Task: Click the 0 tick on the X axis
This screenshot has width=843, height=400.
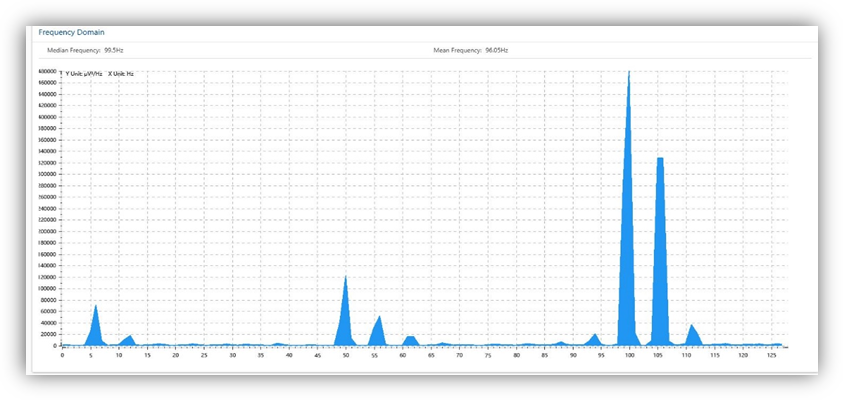Action: point(62,354)
